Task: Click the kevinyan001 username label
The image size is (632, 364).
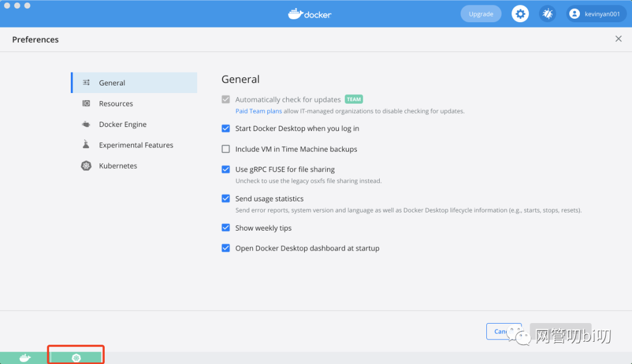Action: pyautogui.click(x=602, y=14)
